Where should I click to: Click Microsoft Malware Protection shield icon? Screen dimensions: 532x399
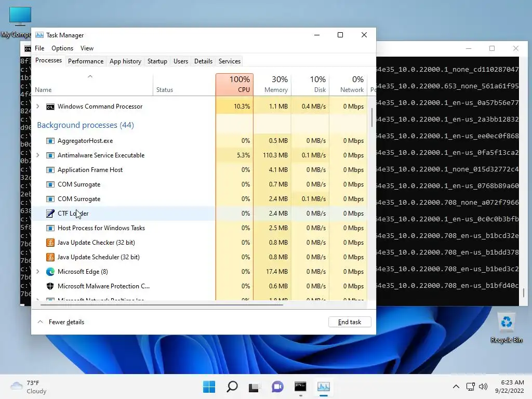click(50, 286)
